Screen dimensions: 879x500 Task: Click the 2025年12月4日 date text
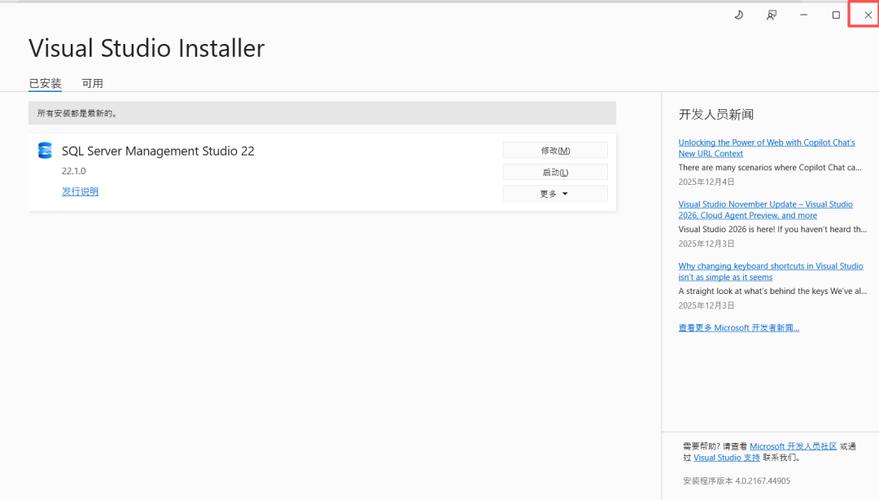[x=706, y=182]
